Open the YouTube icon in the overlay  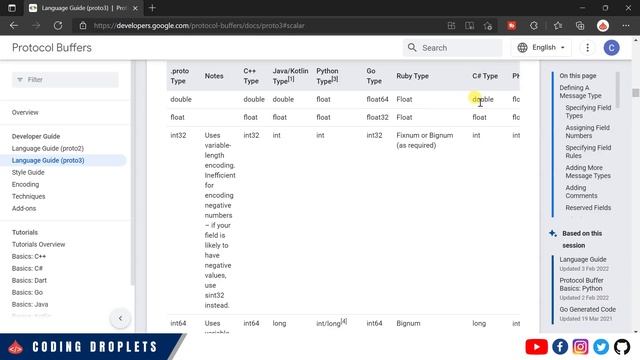point(536,347)
